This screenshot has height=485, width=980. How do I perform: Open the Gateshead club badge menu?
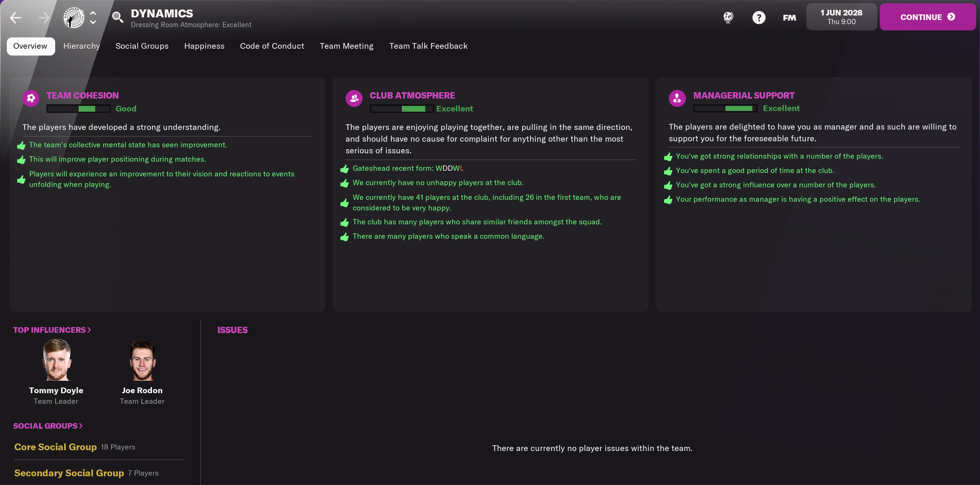pos(74,17)
